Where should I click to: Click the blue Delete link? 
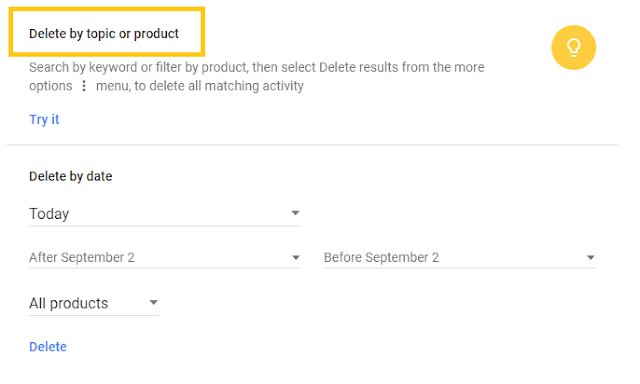(x=48, y=346)
